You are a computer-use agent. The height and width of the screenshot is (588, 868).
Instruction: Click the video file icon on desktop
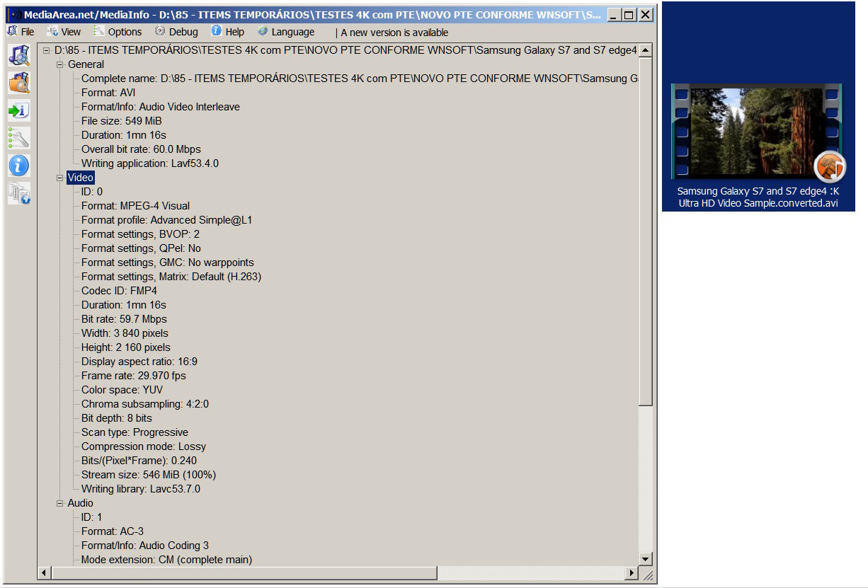758,131
